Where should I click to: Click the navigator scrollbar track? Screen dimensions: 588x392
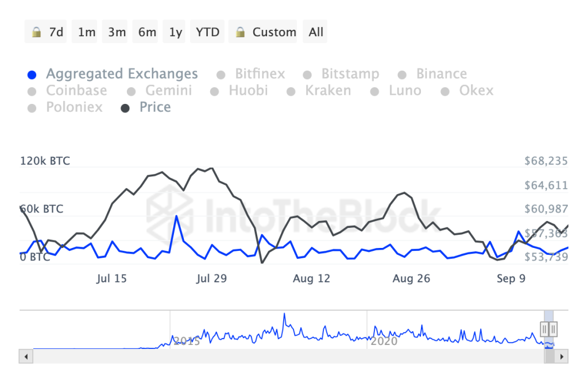[x=287, y=356]
